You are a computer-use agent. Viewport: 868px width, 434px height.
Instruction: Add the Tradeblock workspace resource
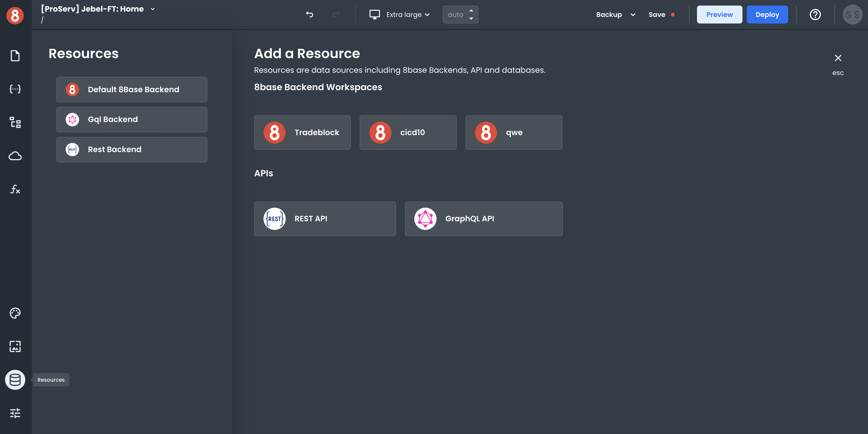click(x=302, y=132)
